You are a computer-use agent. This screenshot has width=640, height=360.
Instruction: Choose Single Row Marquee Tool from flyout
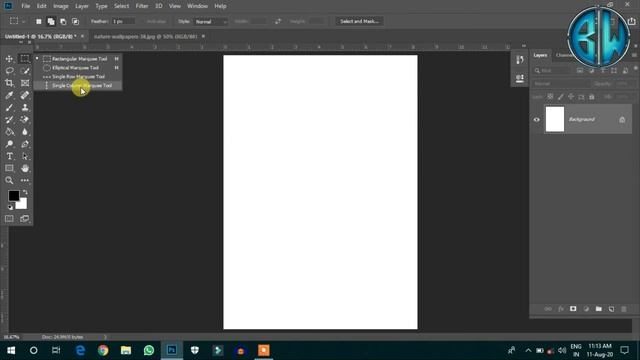pos(78,77)
